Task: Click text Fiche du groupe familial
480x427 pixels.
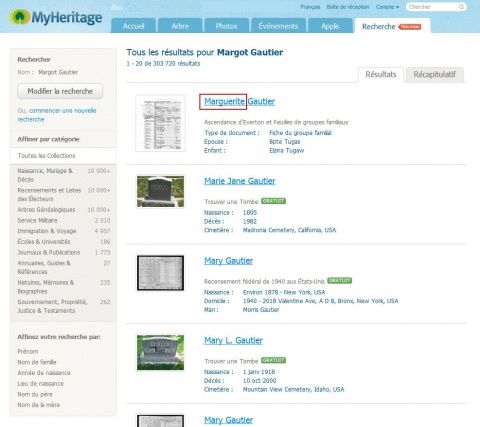Action: pyautogui.click(x=300, y=133)
